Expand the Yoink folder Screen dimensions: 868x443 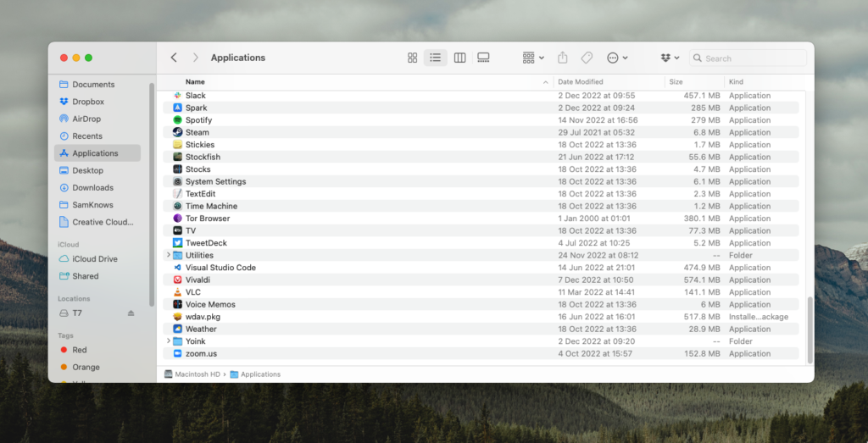pyautogui.click(x=169, y=341)
